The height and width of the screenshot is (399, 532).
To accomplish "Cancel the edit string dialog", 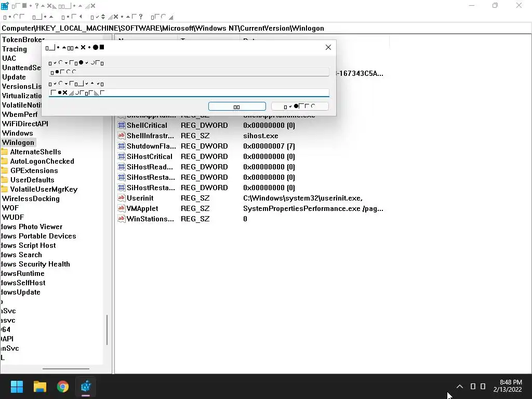I will click(x=300, y=107).
